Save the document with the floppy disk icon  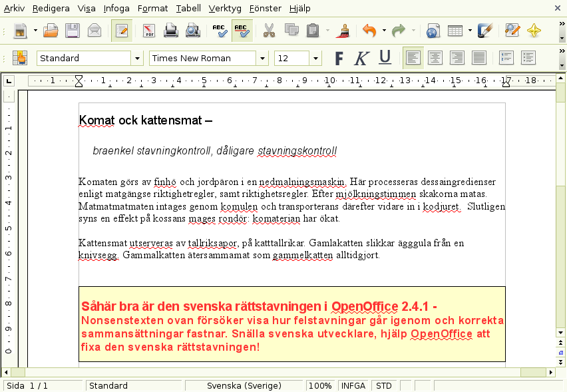pos(73,31)
